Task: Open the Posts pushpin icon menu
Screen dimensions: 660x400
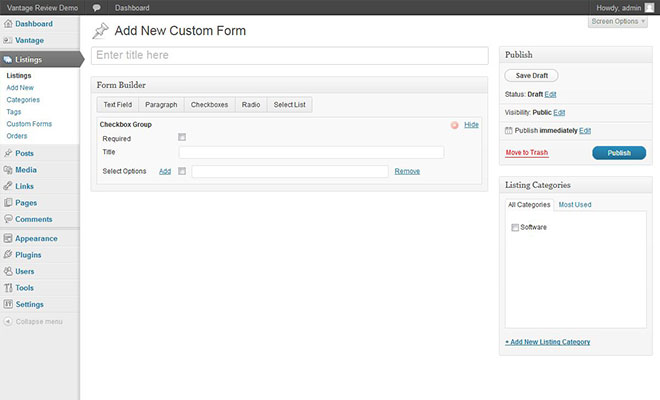Action: point(8,153)
